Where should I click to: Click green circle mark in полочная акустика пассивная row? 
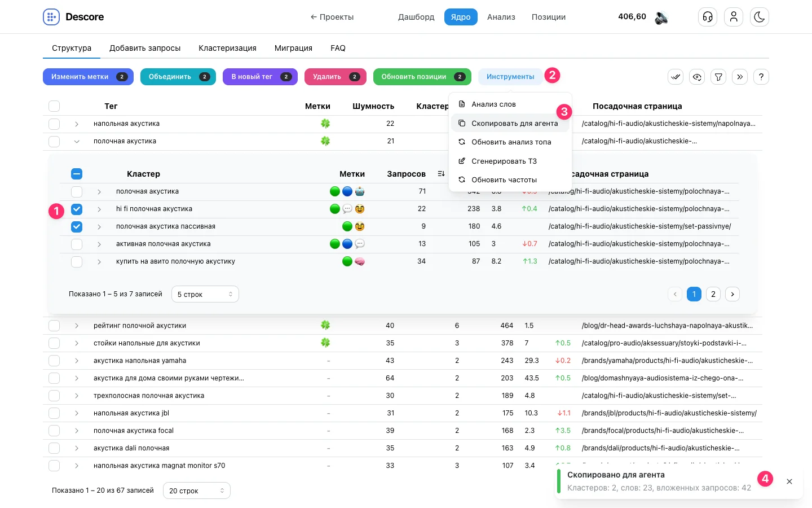pyautogui.click(x=347, y=226)
